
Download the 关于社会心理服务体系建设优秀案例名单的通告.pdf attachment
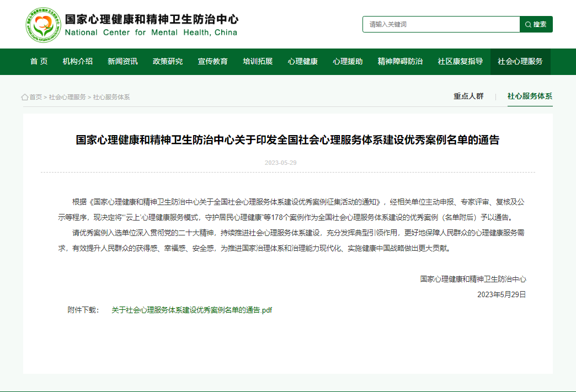point(191,310)
